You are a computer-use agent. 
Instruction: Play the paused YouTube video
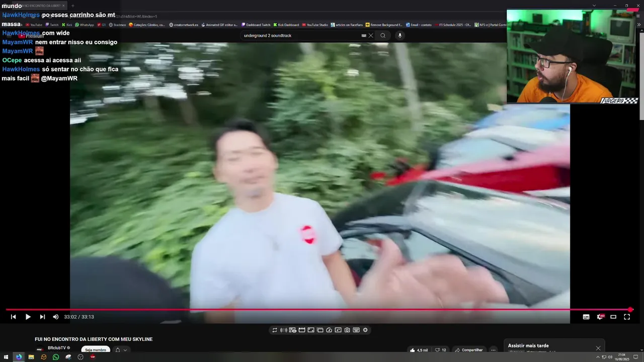tap(28, 317)
